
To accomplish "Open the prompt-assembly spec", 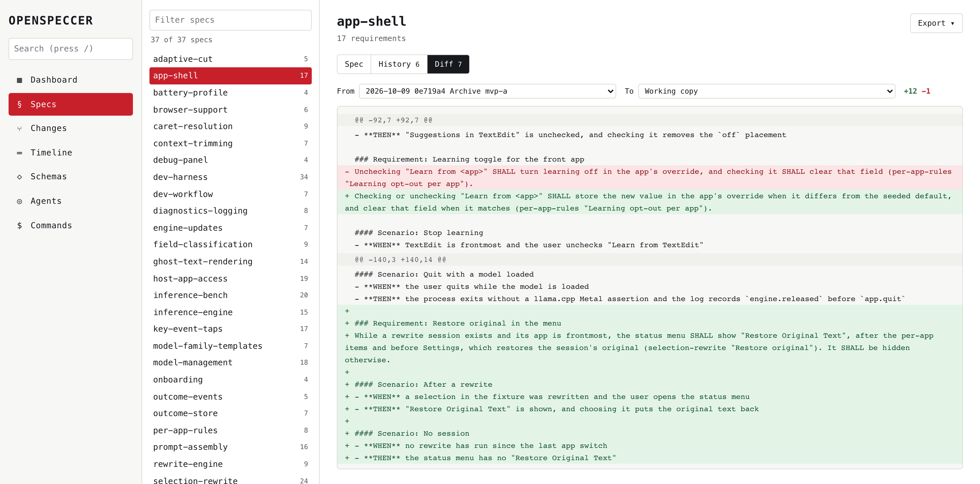I will tap(231, 447).
